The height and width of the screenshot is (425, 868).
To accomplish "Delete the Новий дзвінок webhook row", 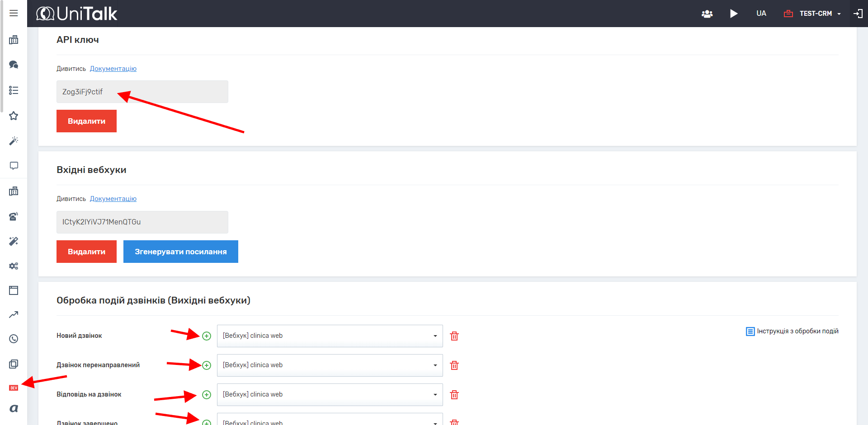I will (x=454, y=336).
